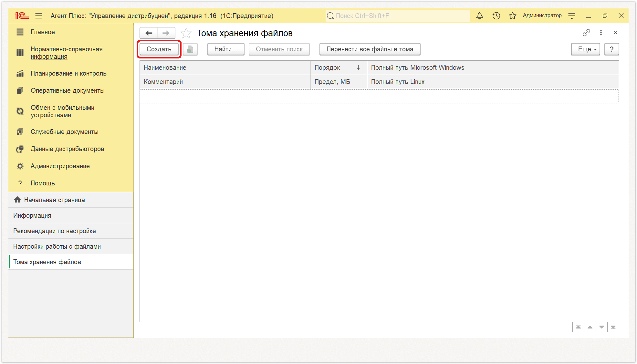Click the Администратор user name
The width and height of the screenshot is (637, 364).
point(542,16)
